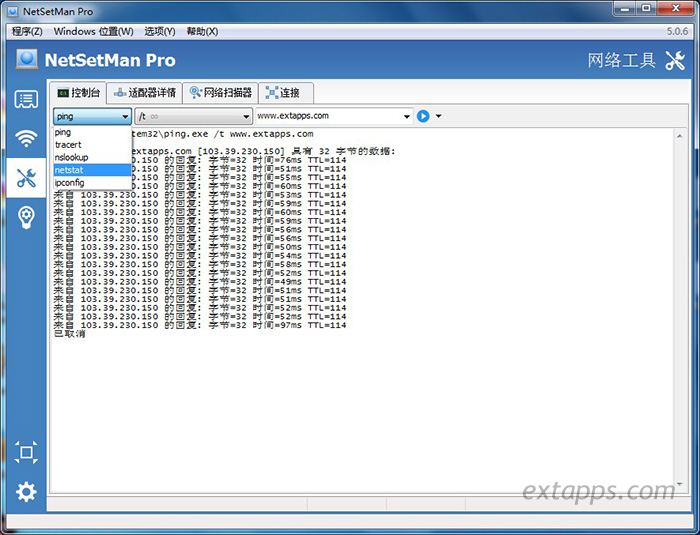Open the 帮助(X) menu
700x535 pixels.
coord(202,31)
